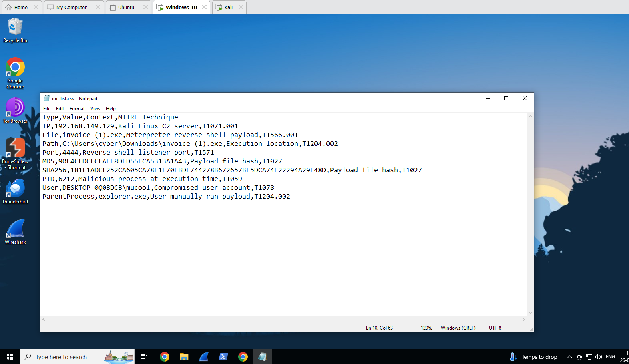
Task: Click Windows (CRLF) status entry
Action: (458, 328)
